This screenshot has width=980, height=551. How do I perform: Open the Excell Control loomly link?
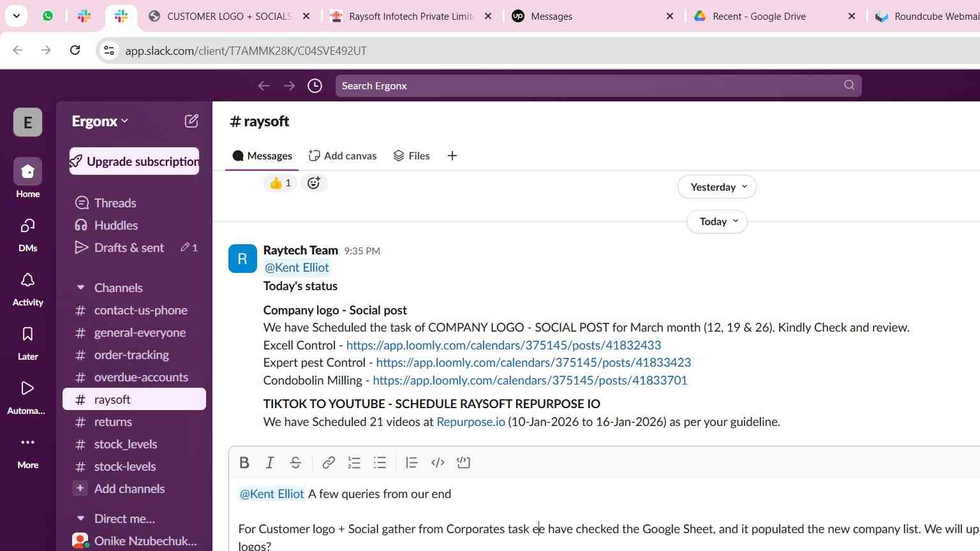click(x=503, y=345)
